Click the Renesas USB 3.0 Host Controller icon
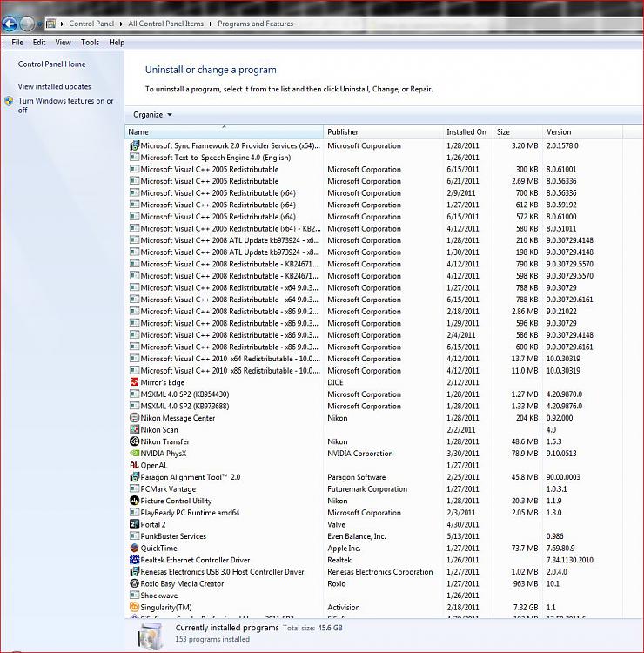Image resolution: width=644 pixels, height=653 pixels. (134, 572)
